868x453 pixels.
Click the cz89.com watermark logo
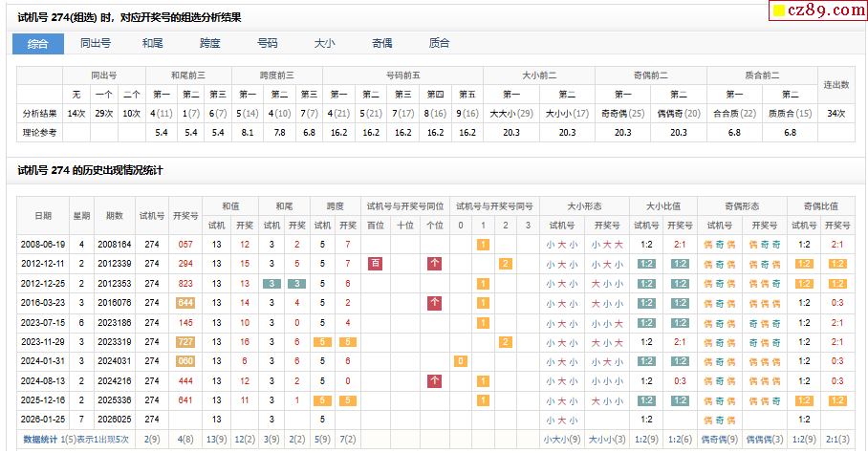click(817, 11)
